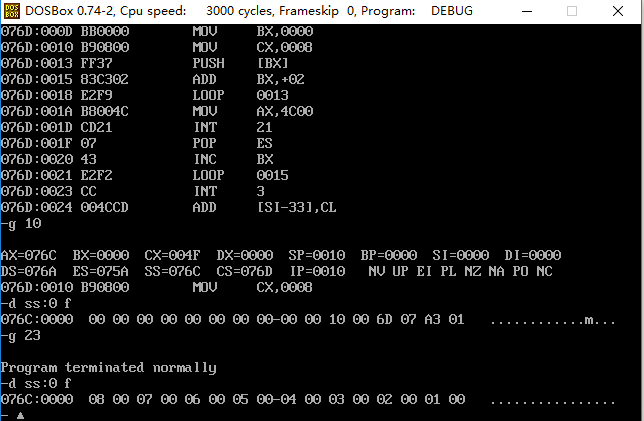Click the BP=0000 register value
This screenshot has width=644, height=421.
click(x=389, y=255)
